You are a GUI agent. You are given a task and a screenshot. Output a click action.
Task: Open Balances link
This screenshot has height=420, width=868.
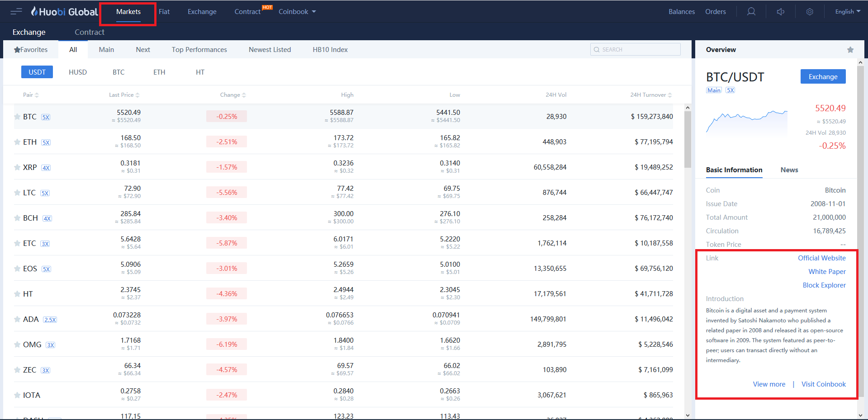(x=682, y=12)
